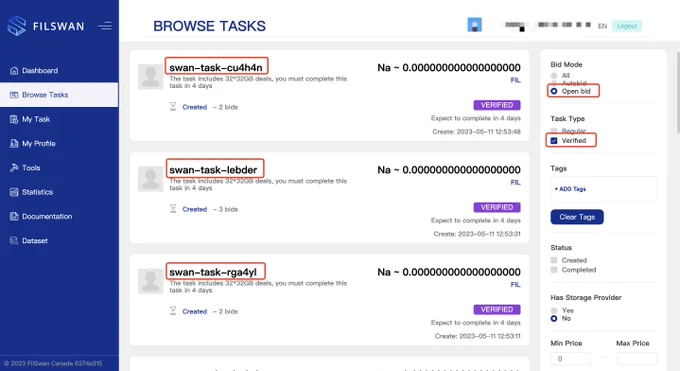Click Created status on swan-task-cu4h4n
The width and height of the screenshot is (680, 371).
(x=194, y=107)
